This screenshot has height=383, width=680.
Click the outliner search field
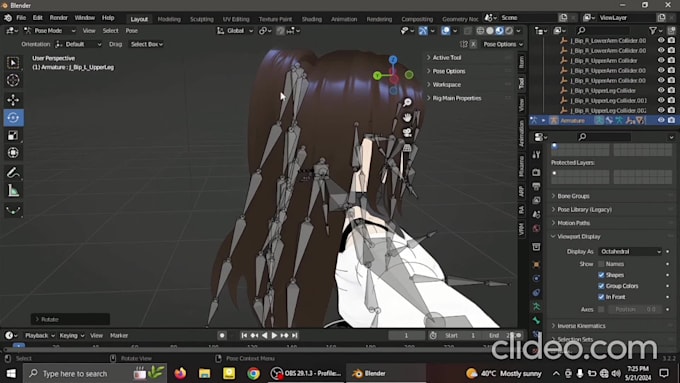[603, 30]
